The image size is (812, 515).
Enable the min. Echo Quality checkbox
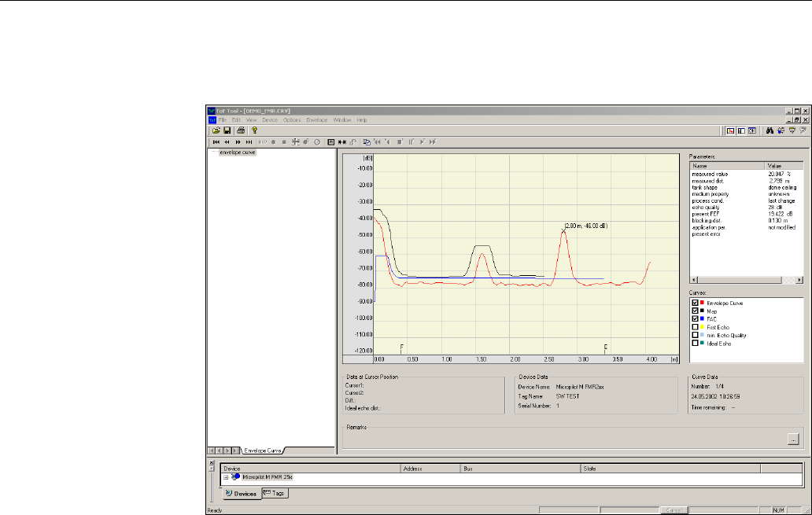(695, 335)
